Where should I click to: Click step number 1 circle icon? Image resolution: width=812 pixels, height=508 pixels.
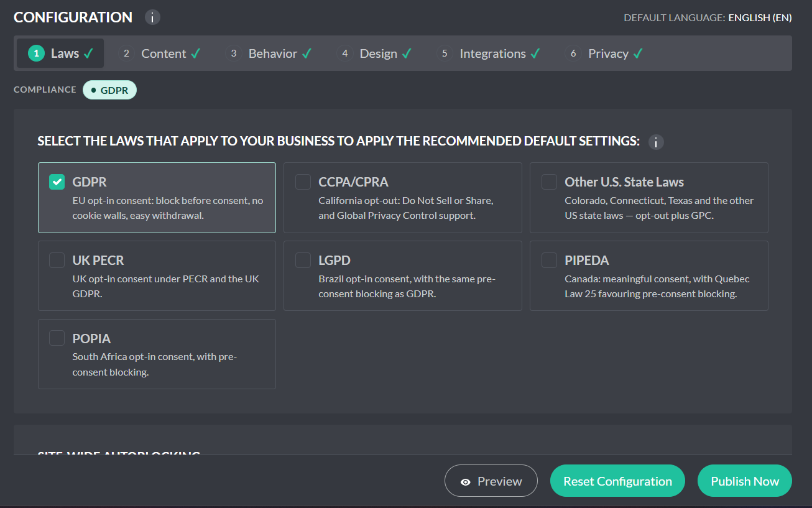37,53
